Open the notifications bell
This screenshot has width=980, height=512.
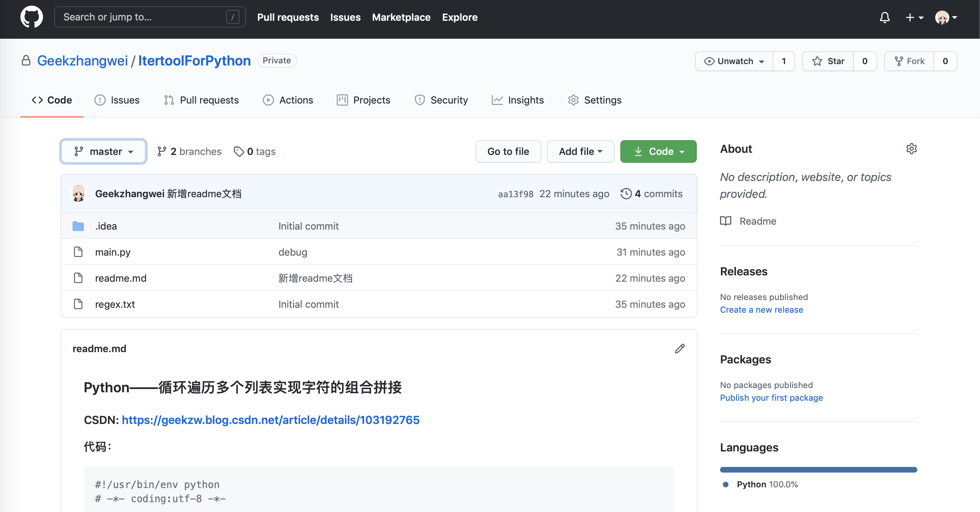click(x=885, y=18)
